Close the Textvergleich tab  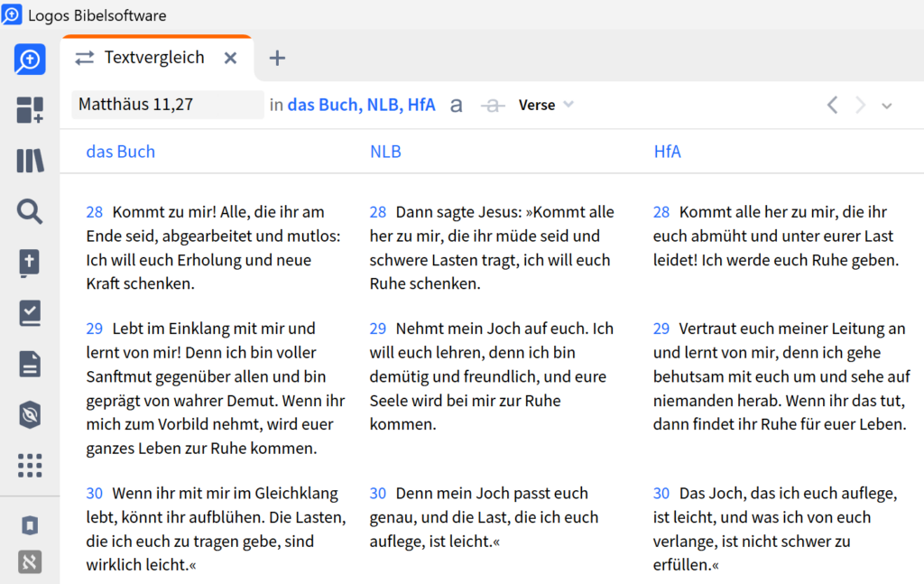tap(230, 58)
